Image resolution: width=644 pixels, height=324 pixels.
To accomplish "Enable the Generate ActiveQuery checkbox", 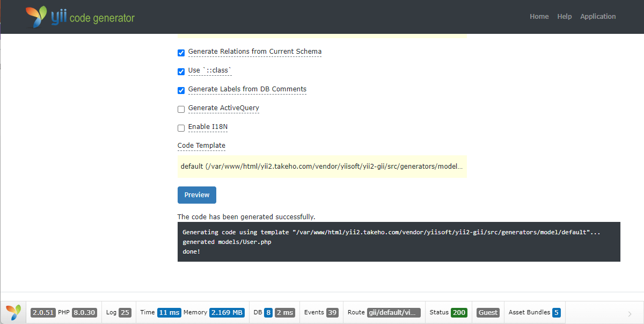I will point(181,109).
